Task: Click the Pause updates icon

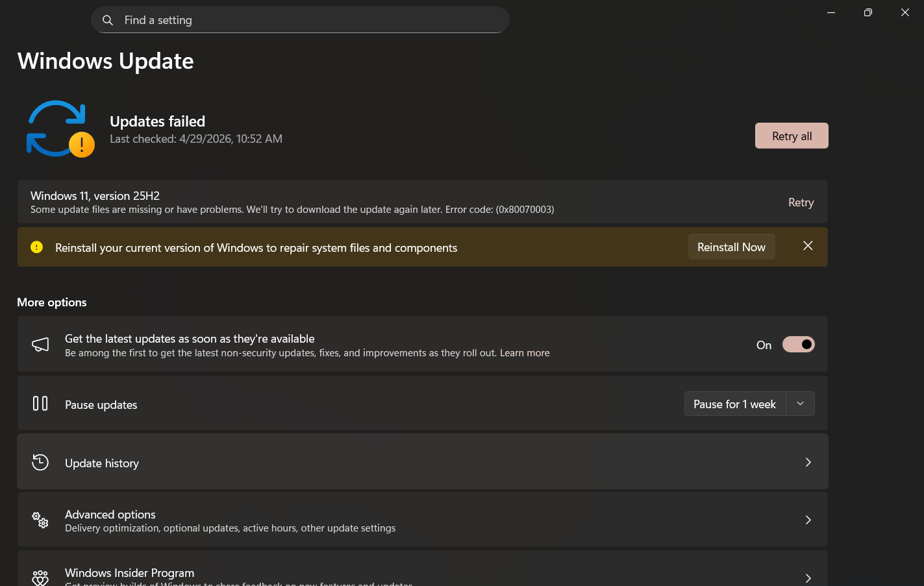Action: pyautogui.click(x=40, y=404)
